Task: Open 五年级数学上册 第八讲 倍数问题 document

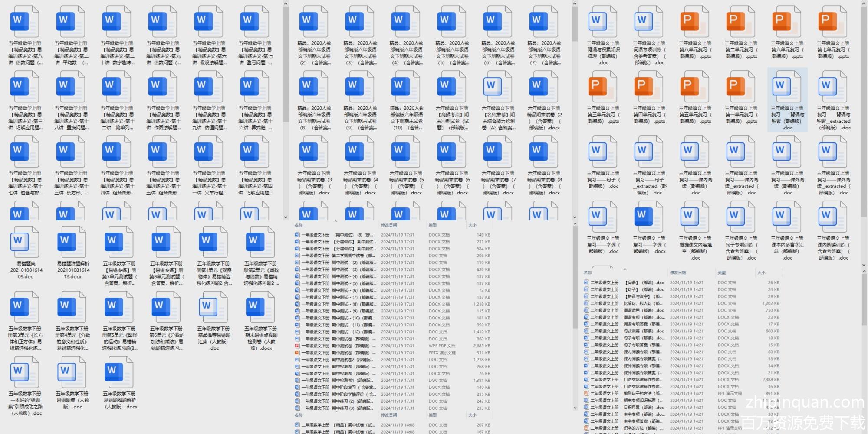Action: pos(25,22)
